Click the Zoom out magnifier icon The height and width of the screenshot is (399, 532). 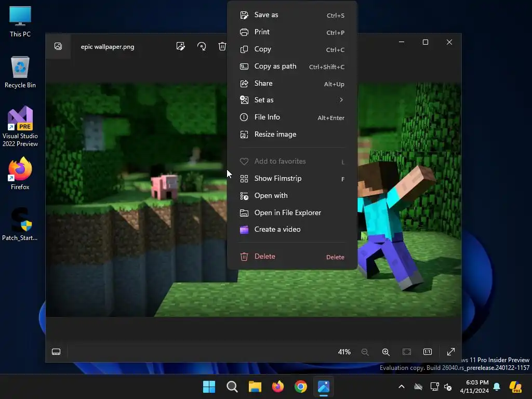click(x=365, y=352)
